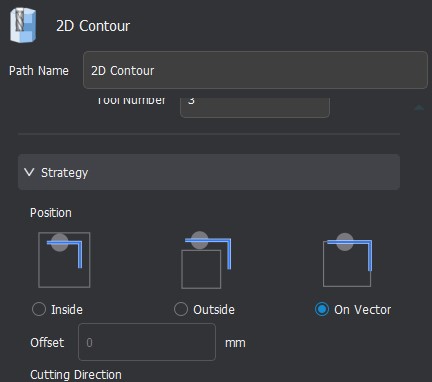Image resolution: width=432 pixels, height=382 pixels.
Task: Click the 2D Contour toolpath icon
Action: 23,26
